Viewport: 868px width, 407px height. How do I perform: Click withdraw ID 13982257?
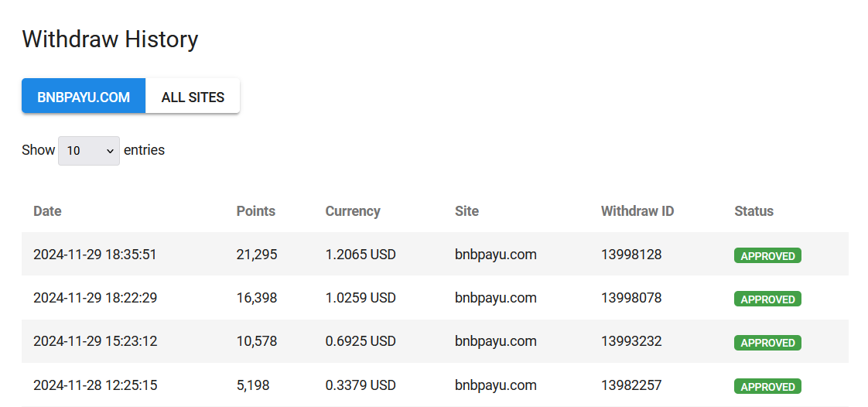point(631,385)
